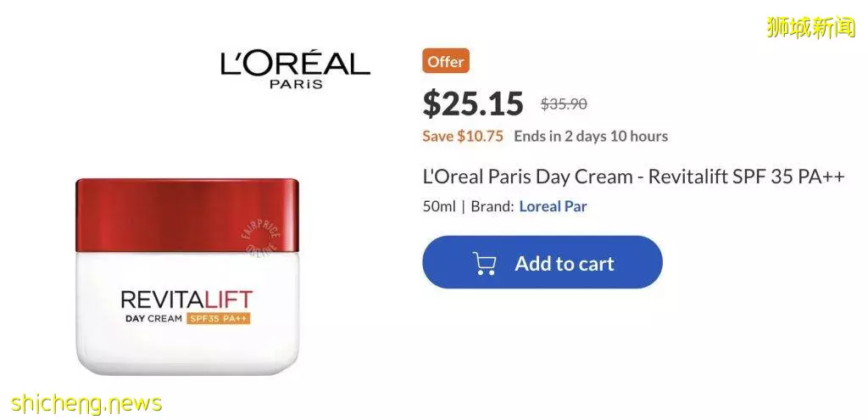The width and height of the screenshot is (868, 420).
Task: Click the Brand: label text
Action: click(x=492, y=206)
